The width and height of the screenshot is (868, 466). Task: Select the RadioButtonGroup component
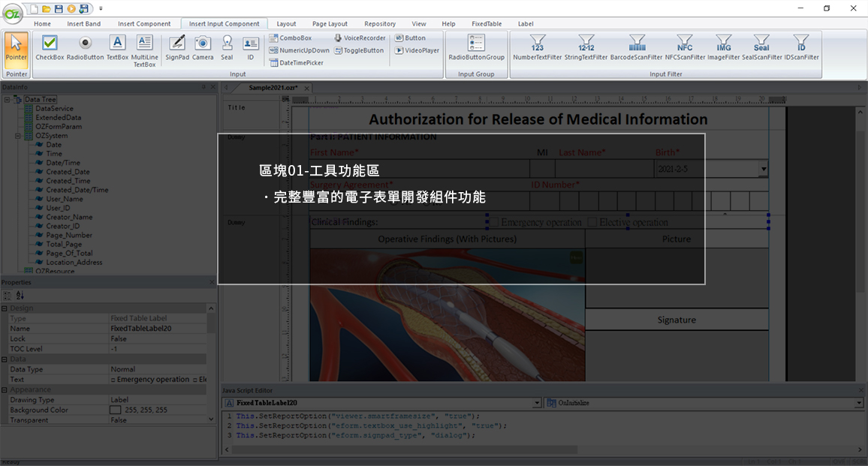point(476,48)
